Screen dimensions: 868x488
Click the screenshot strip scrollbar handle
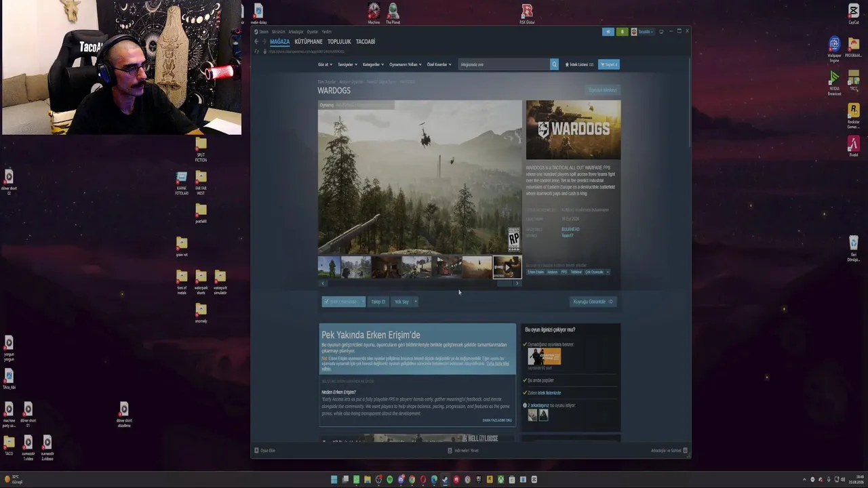click(505, 283)
